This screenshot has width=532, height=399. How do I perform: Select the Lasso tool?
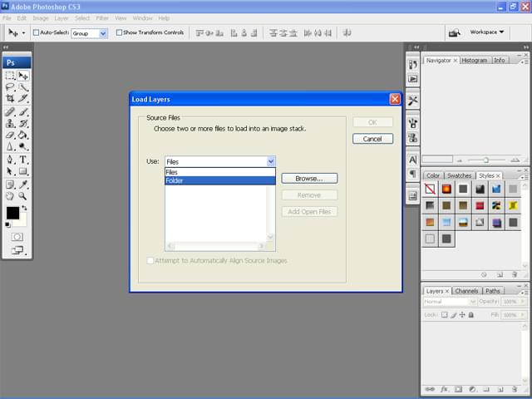point(10,87)
